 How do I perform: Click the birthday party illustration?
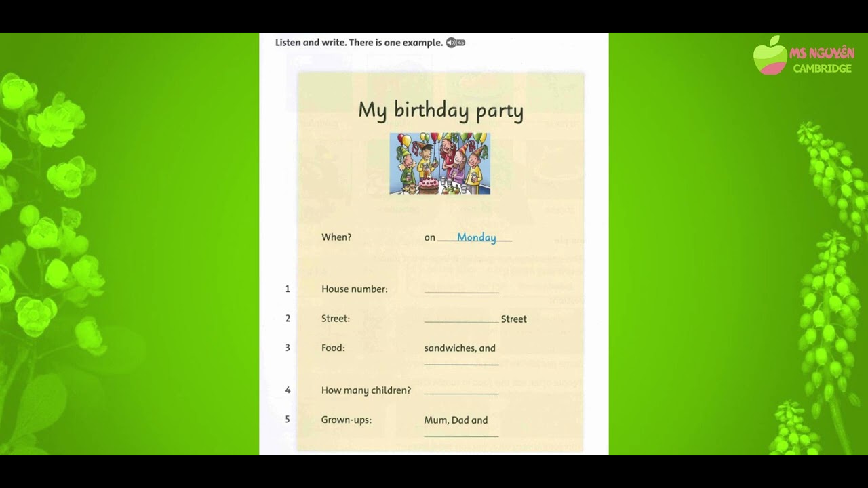439,163
